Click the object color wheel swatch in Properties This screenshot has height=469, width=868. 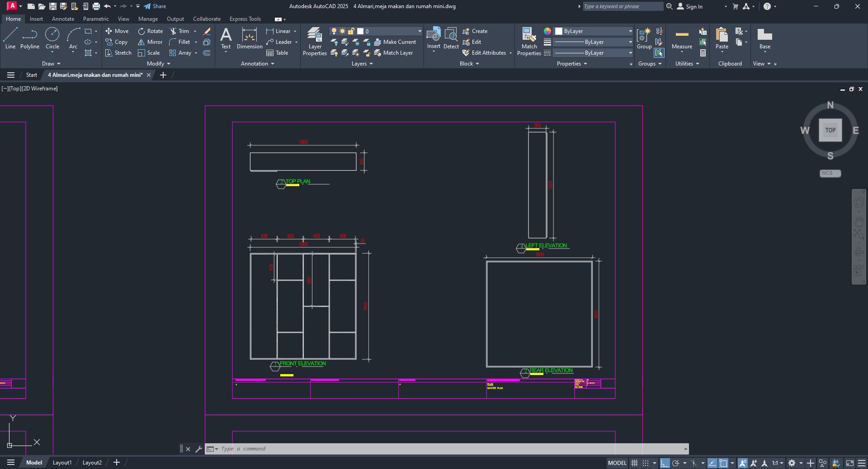click(x=547, y=31)
